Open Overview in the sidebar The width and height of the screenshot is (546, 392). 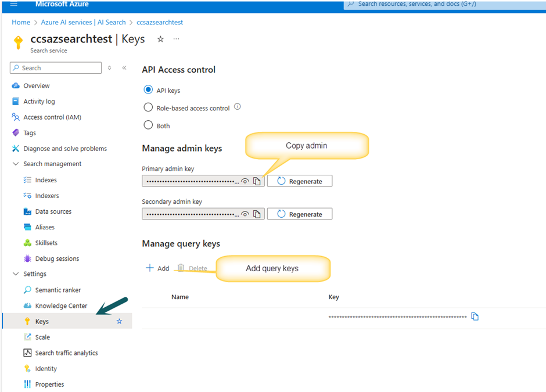tap(37, 85)
